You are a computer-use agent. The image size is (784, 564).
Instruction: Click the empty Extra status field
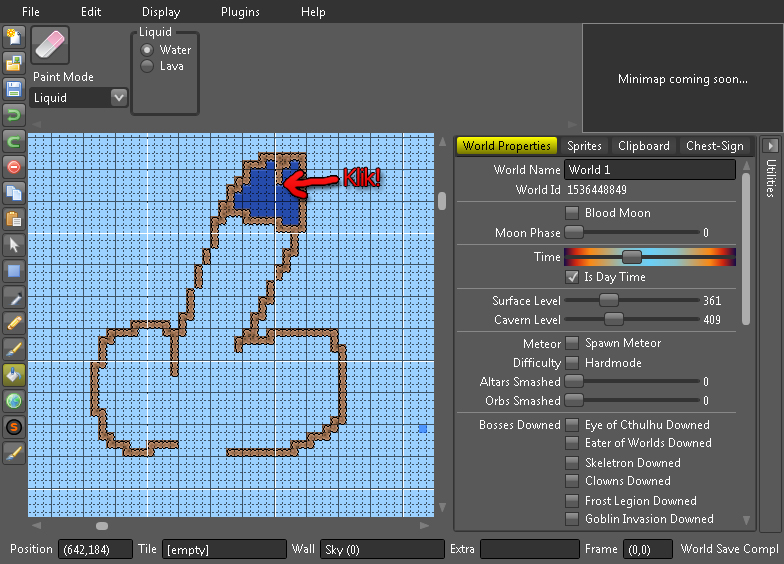click(x=530, y=549)
